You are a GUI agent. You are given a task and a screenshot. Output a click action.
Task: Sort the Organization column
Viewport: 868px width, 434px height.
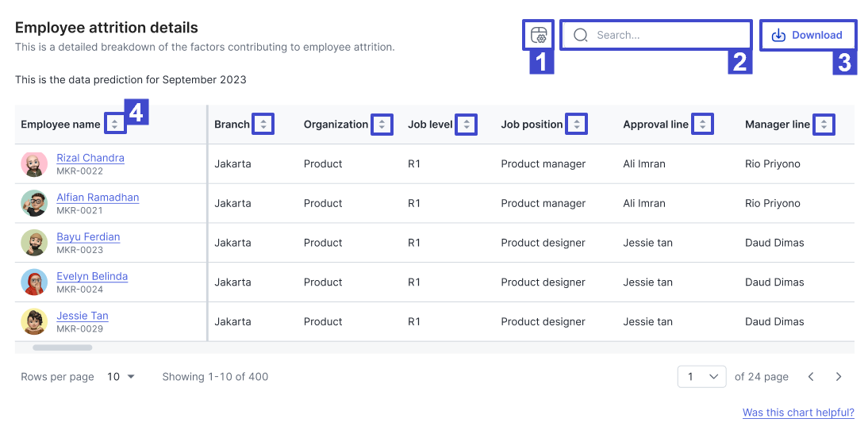click(382, 124)
